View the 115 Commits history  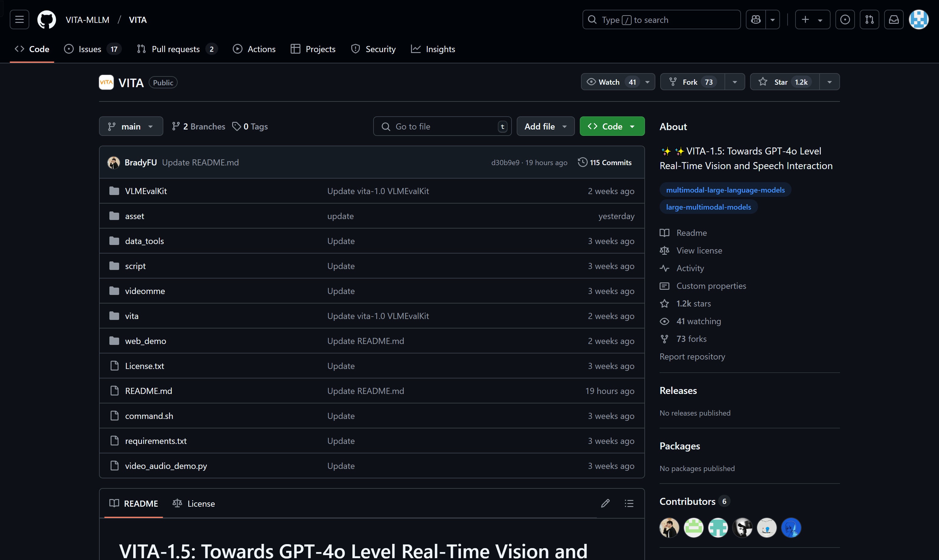(x=605, y=162)
